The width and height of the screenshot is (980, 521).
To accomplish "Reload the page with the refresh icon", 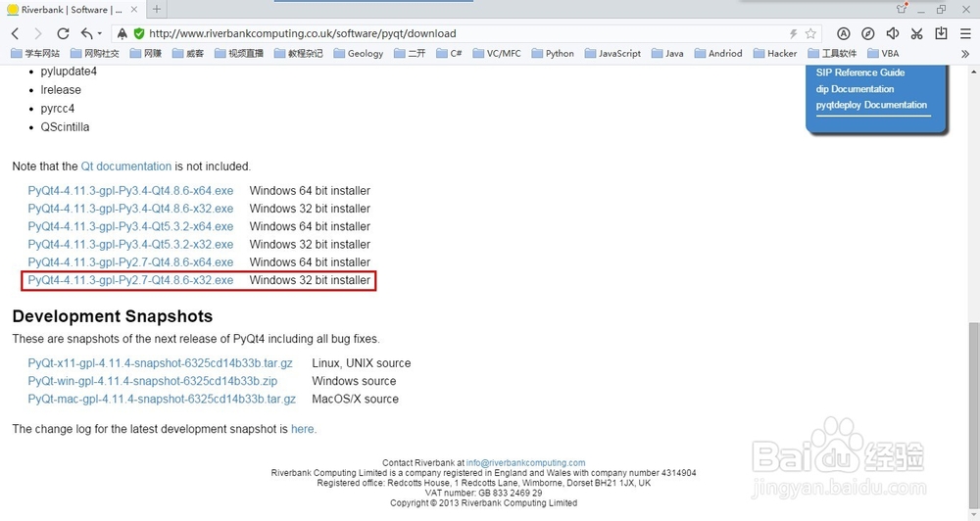I will (63, 33).
